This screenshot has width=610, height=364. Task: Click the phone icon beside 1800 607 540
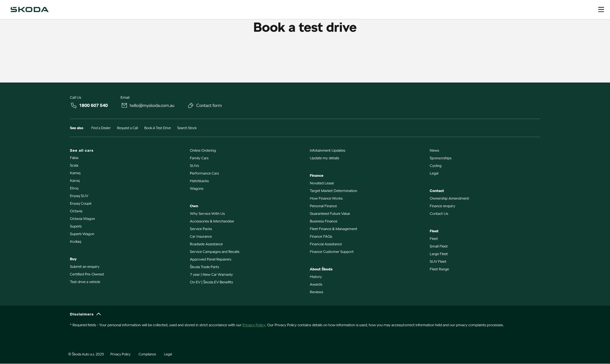(x=74, y=106)
